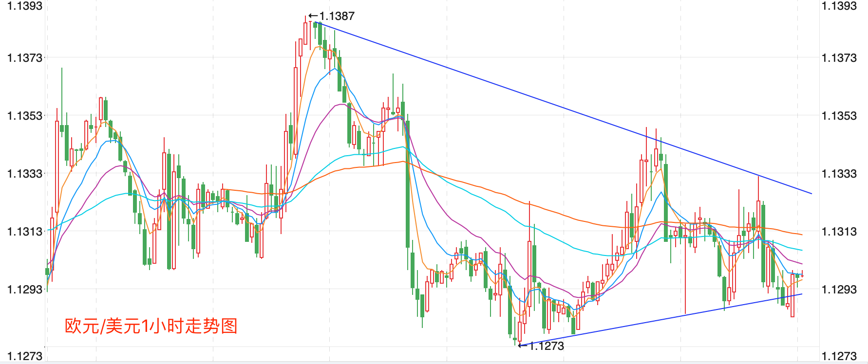Select 1.1333 on the left price axis
Screen dimensions: 868x364
click(25, 174)
